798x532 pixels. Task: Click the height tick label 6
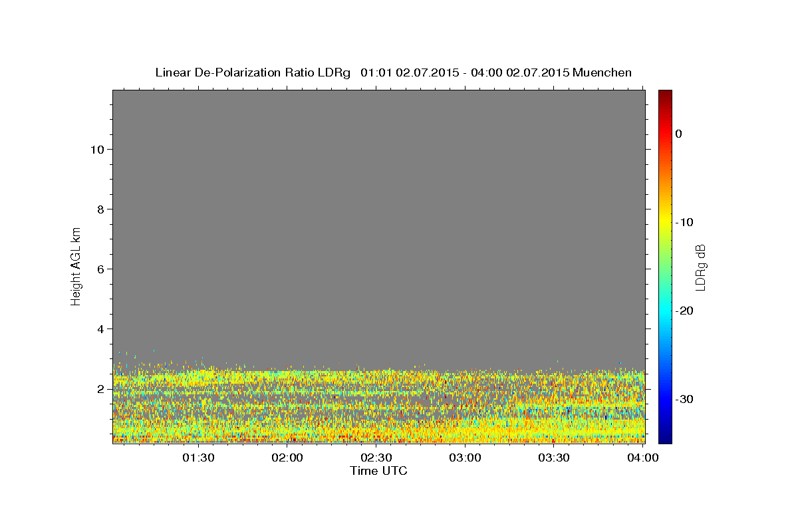click(100, 269)
